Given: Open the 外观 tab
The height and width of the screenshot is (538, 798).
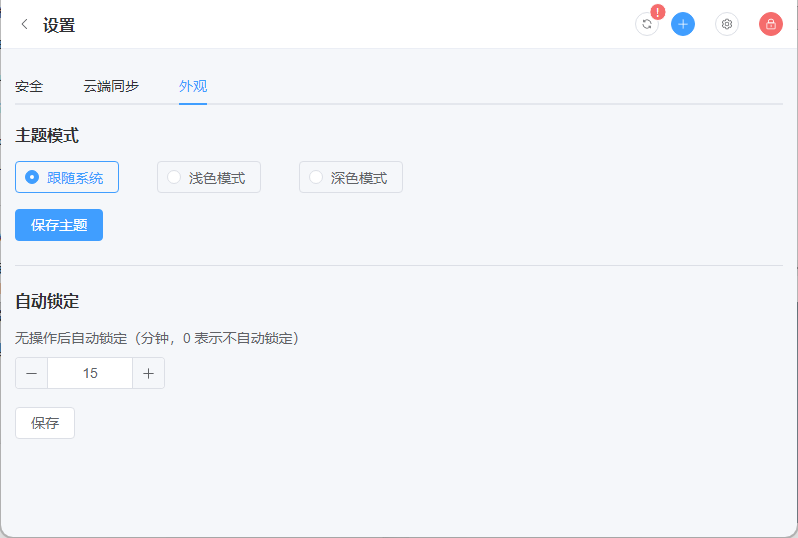Looking at the screenshot, I should coord(193,86).
